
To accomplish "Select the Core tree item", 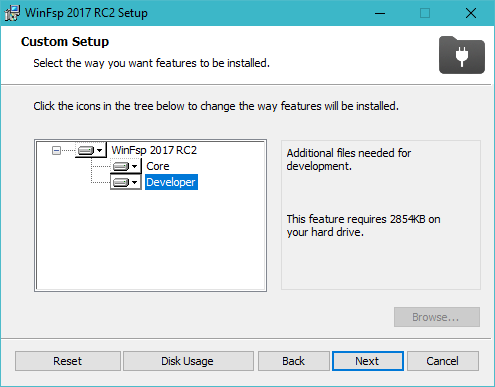I will pyautogui.click(x=158, y=166).
